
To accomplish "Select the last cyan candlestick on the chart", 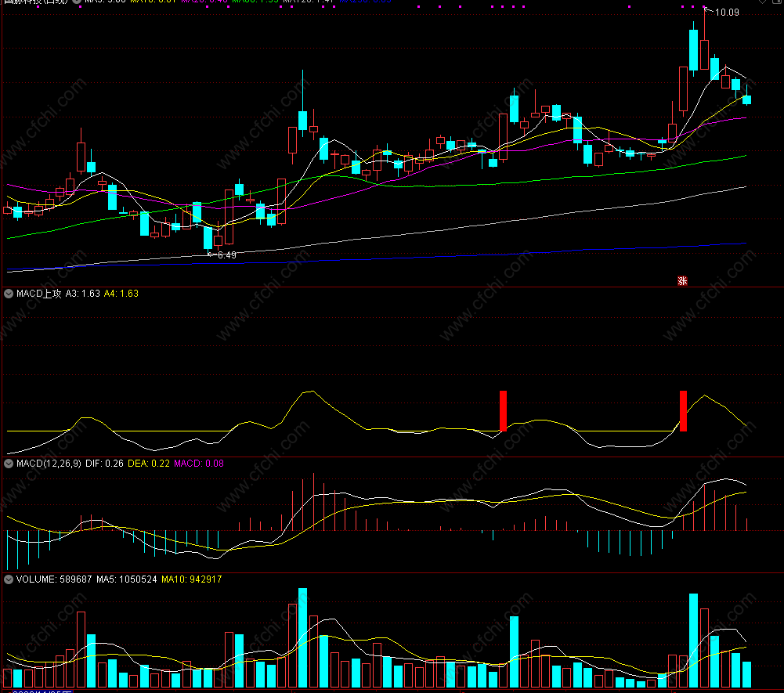I will point(746,99).
